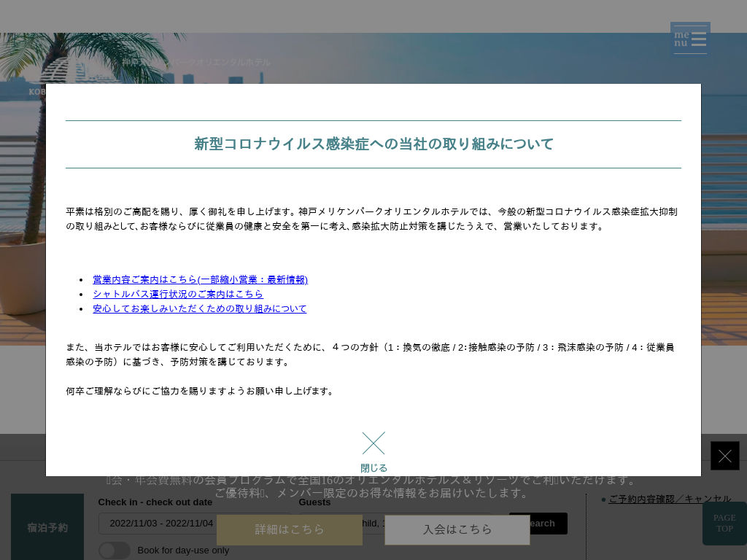Close the COVID notice with the X icon
The width and height of the screenshot is (747, 560).
373,443
